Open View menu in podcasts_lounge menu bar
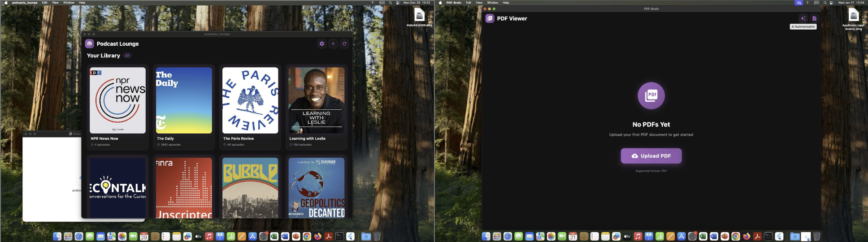The width and height of the screenshot is (868, 242). click(x=55, y=3)
